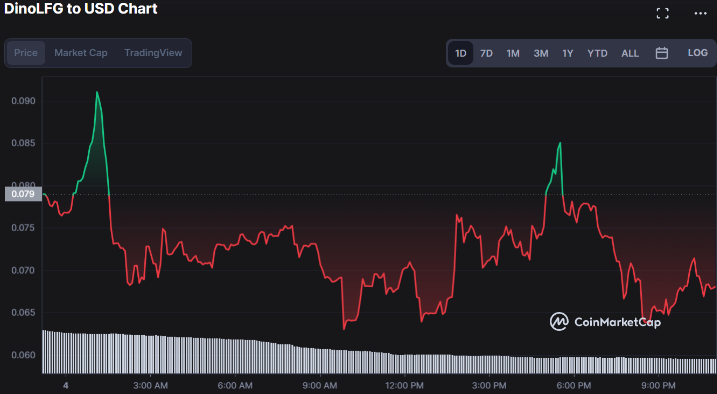Switch chart to 1M range
Image resolution: width=717 pixels, height=394 pixels.
click(x=513, y=53)
